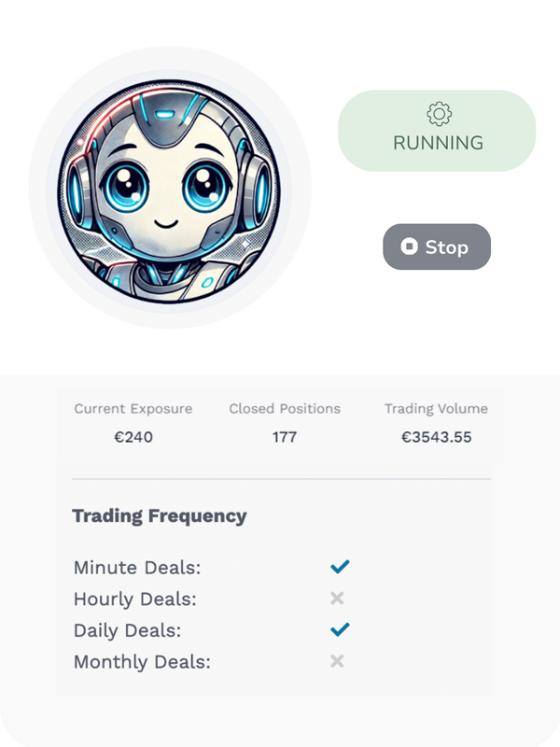Toggle the Minute Deals checkmark
This screenshot has height=747, width=560.
point(340,567)
